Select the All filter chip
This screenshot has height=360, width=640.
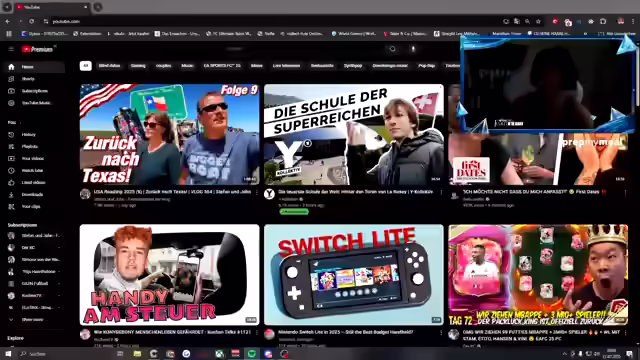[x=85, y=66]
